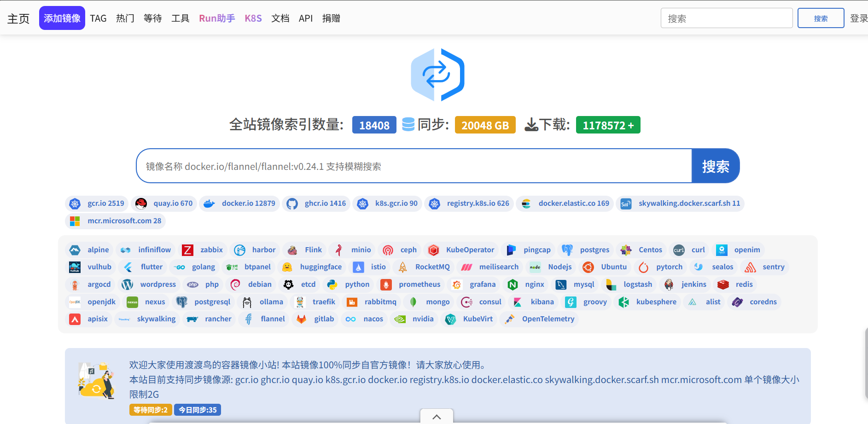868x424 pixels.
Task: Click the KubeOperator hexagon icon
Action: 433,250
